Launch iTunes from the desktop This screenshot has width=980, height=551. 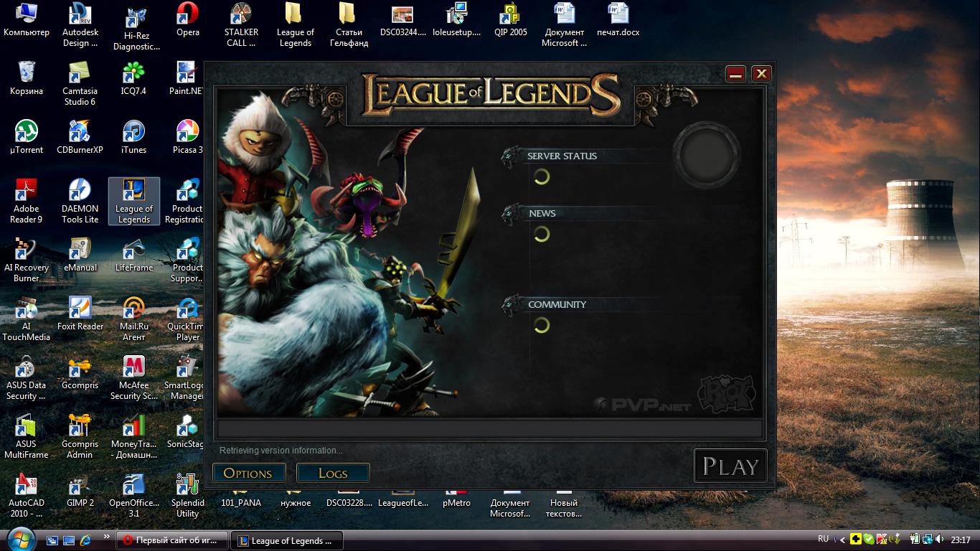[x=133, y=138]
